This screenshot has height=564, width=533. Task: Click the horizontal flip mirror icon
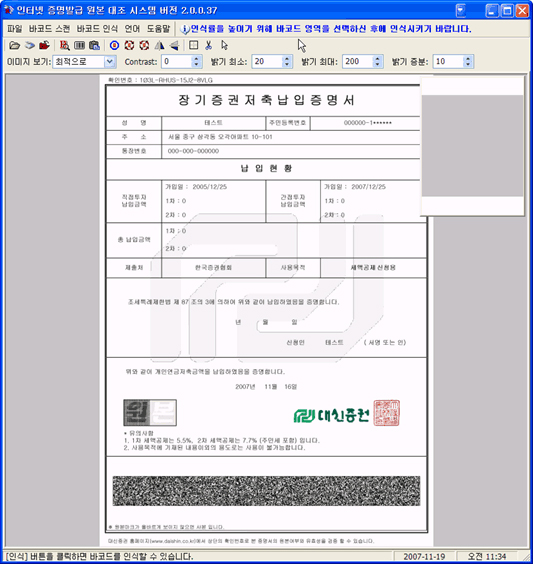coord(159,45)
